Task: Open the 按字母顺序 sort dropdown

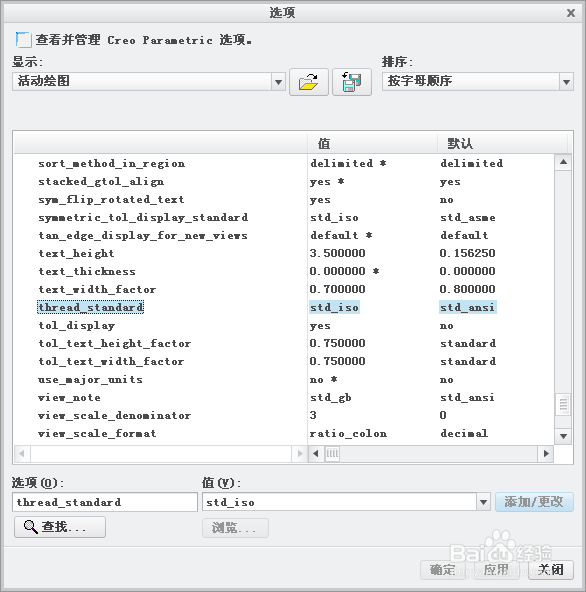Action: pos(566,82)
